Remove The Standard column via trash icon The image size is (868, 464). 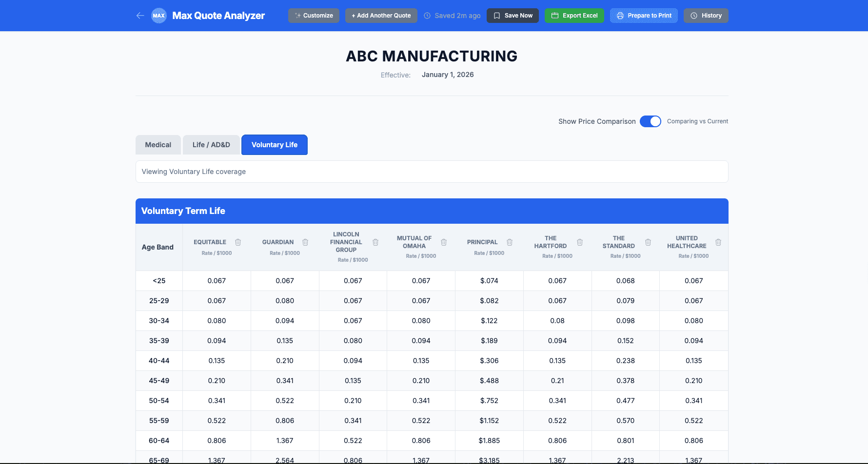click(648, 242)
